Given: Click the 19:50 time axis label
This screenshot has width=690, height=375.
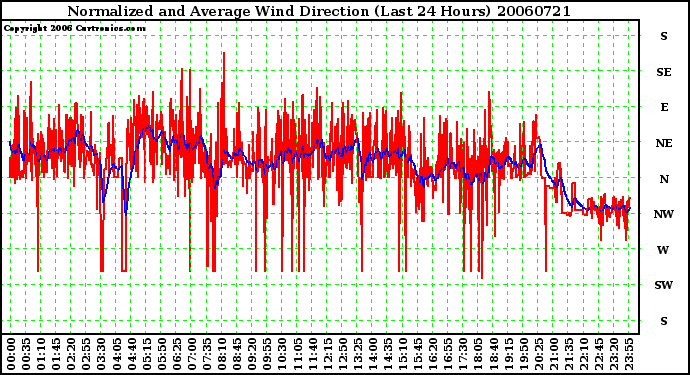Looking at the screenshot, I should click(x=524, y=354).
